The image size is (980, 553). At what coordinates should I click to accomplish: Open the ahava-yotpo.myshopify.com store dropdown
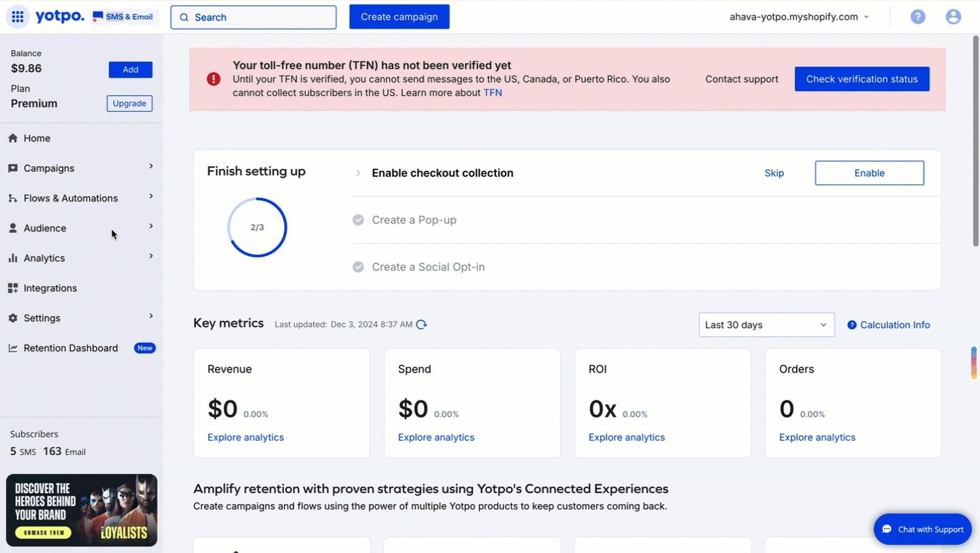799,17
